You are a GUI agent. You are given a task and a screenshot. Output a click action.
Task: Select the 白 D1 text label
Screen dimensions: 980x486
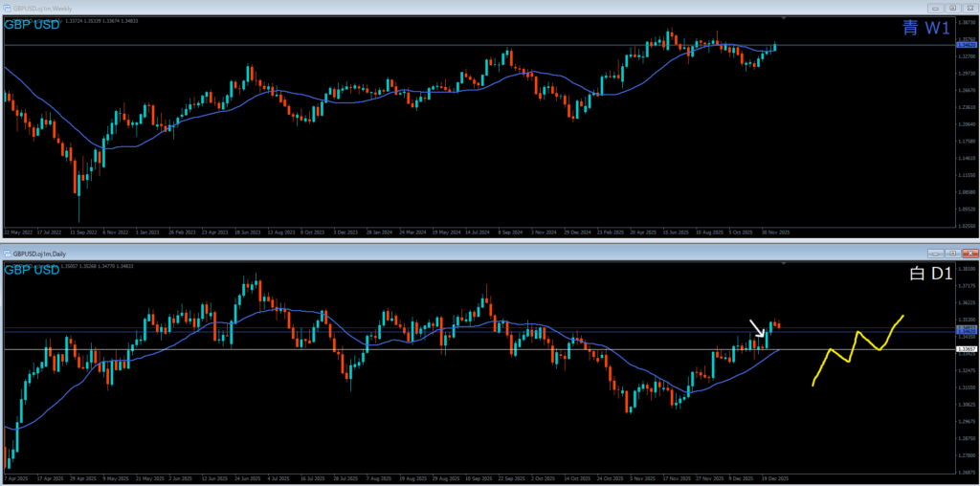click(x=926, y=276)
